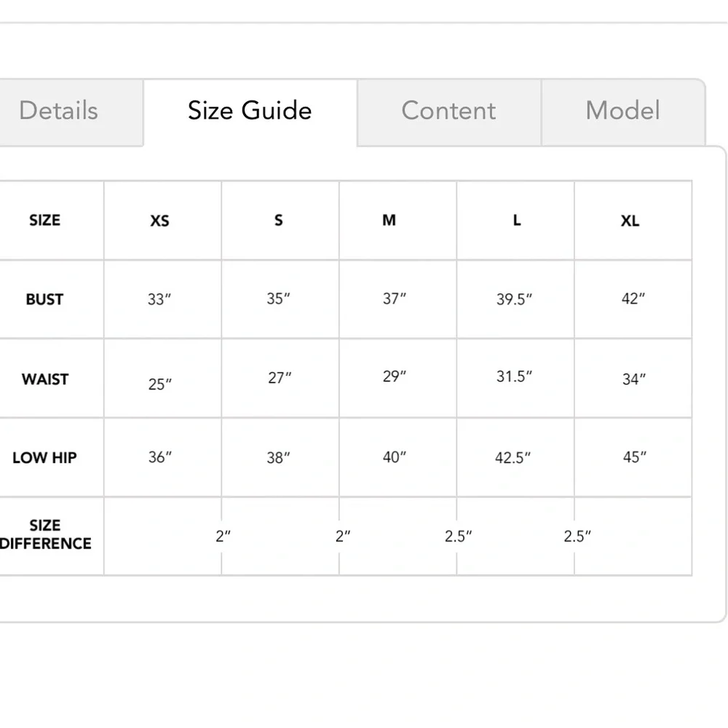This screenshot has width=728, height=728.
Task: Open the Details tab
Action: click(x=58, y=111)
